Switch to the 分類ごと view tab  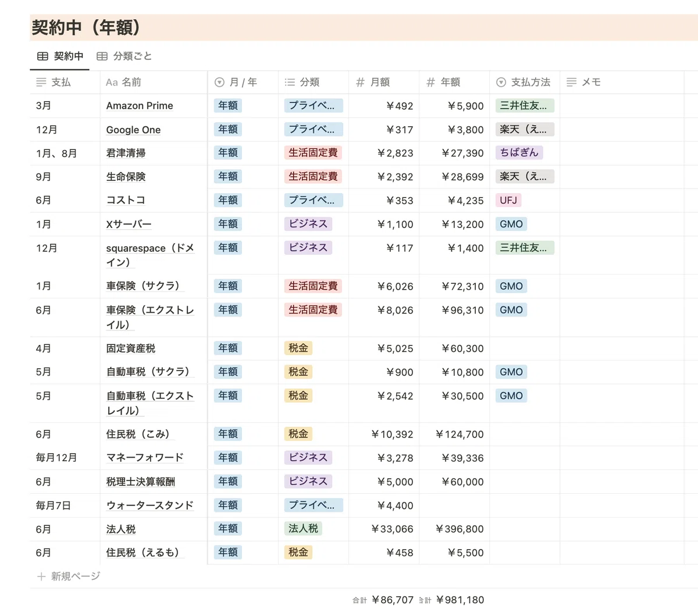click(x=124, y=56)
